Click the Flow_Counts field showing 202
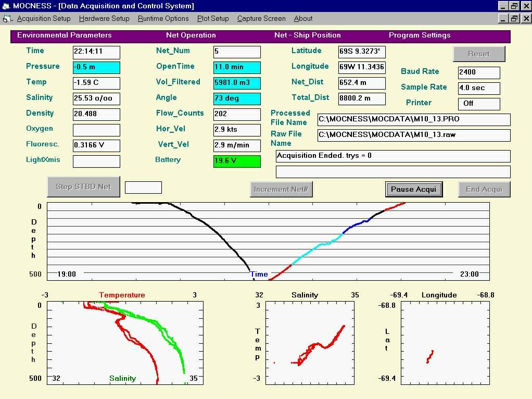The height and width of the screenshot is (399, 532). (x=237, y=115)
